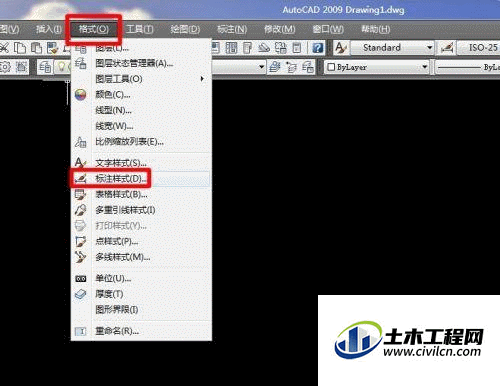Viewport: 500px width, 386px height.
Task: Click the Paste clipboard icon
Action: 36,48
